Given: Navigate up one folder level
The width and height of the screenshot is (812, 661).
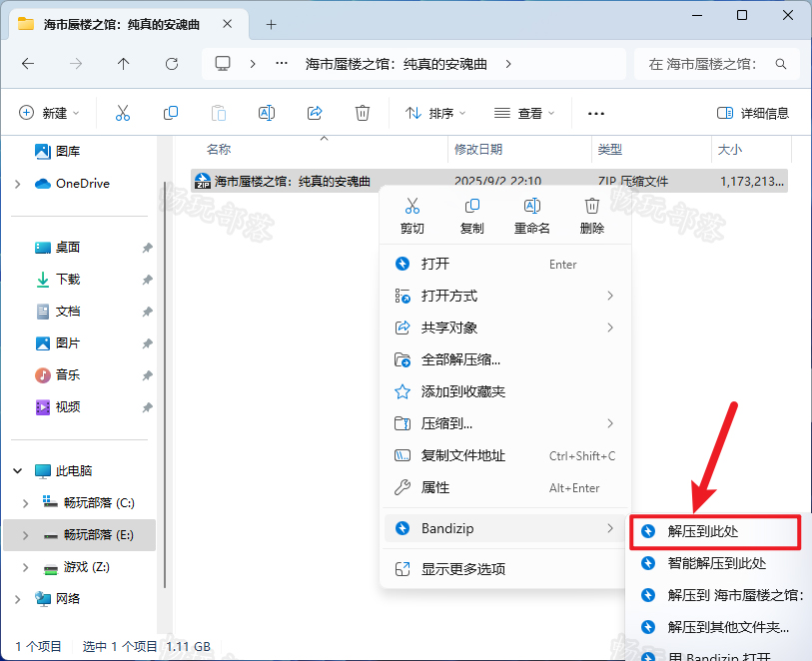Looking at the screenshot, I should (x=123, y=64).
